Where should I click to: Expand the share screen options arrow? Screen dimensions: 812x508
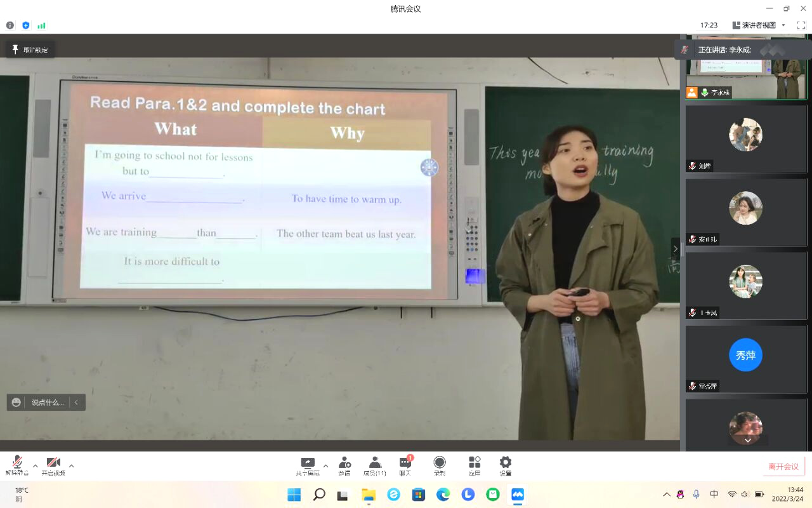coord(325,465)
